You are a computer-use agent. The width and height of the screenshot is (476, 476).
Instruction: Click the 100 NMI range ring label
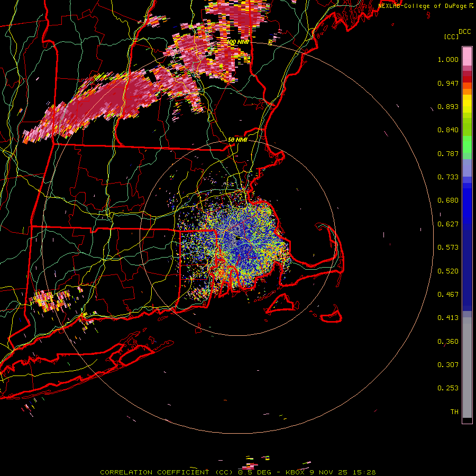point(239,42)
